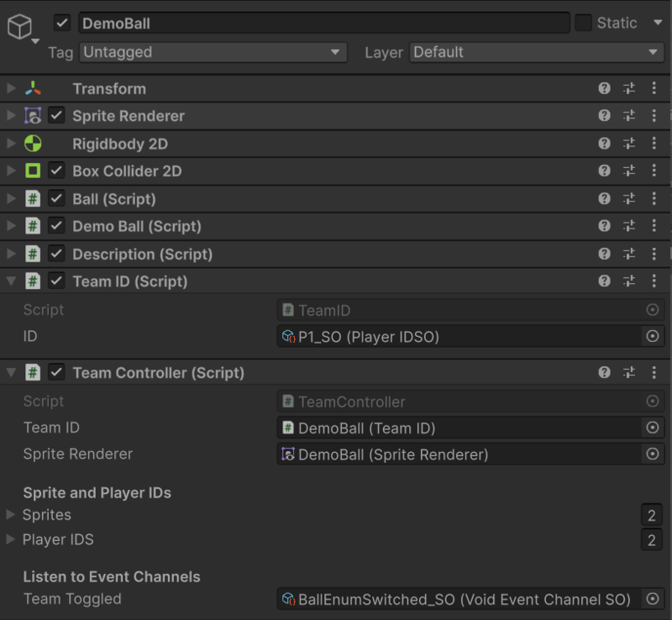Image resolution: width=672 pixels, height=620 pixels.
Task: Open Box Collider 2D more options menu
Action: pos(654,171)
